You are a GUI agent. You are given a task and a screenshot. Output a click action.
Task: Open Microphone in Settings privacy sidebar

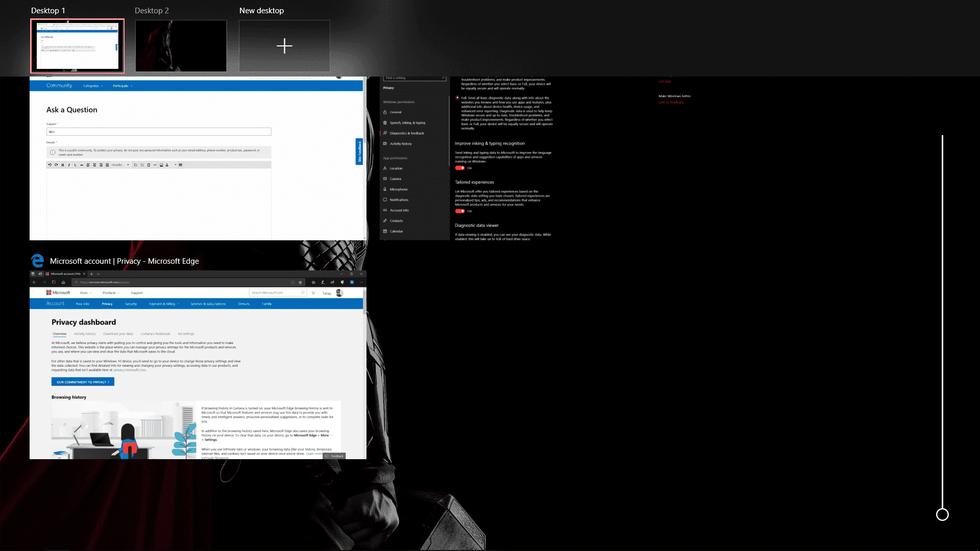coord(399,189)
